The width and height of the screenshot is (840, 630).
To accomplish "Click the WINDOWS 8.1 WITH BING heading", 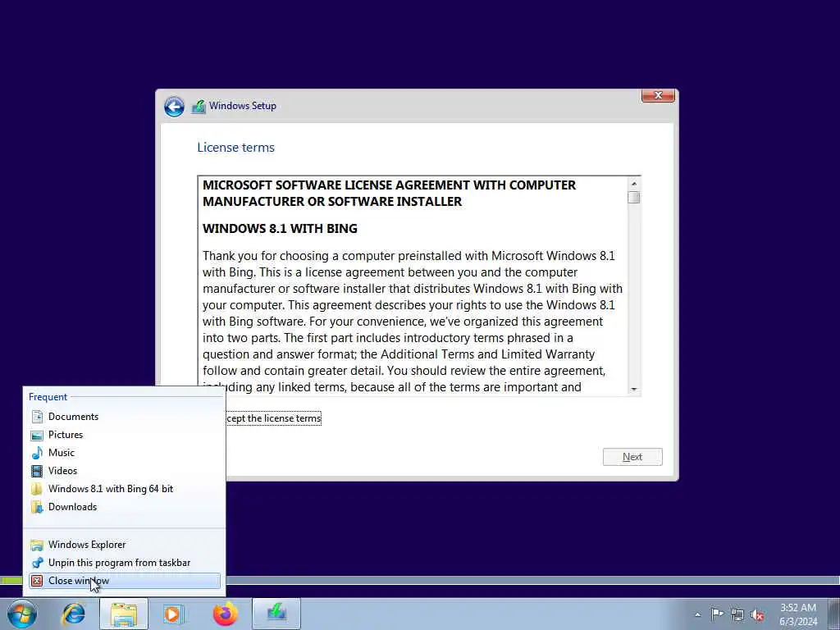I will pos(281,229).
